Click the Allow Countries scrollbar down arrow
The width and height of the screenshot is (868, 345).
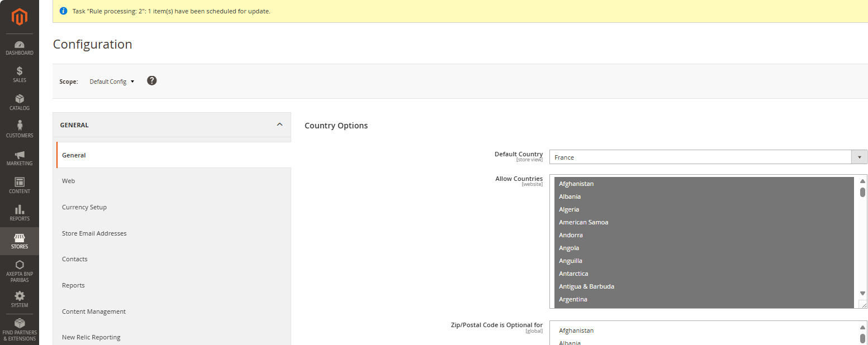click(x=862, y=294)
